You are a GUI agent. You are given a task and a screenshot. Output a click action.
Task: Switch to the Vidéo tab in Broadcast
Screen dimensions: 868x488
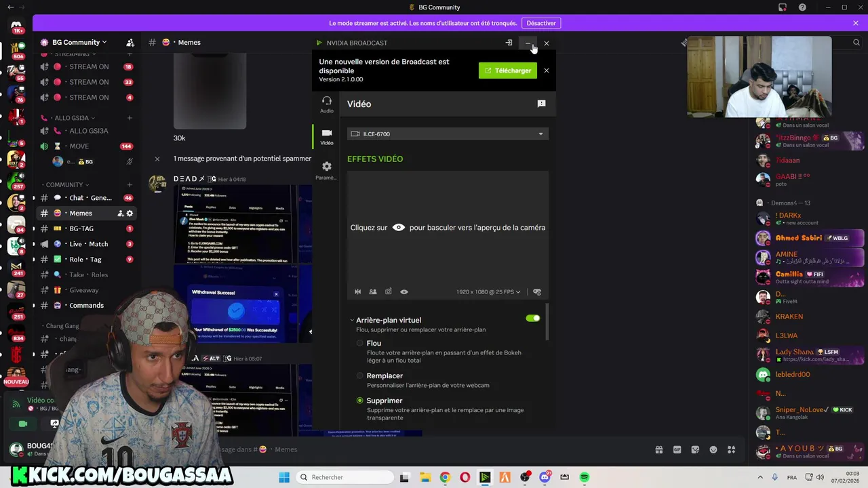tap(327, 136)
